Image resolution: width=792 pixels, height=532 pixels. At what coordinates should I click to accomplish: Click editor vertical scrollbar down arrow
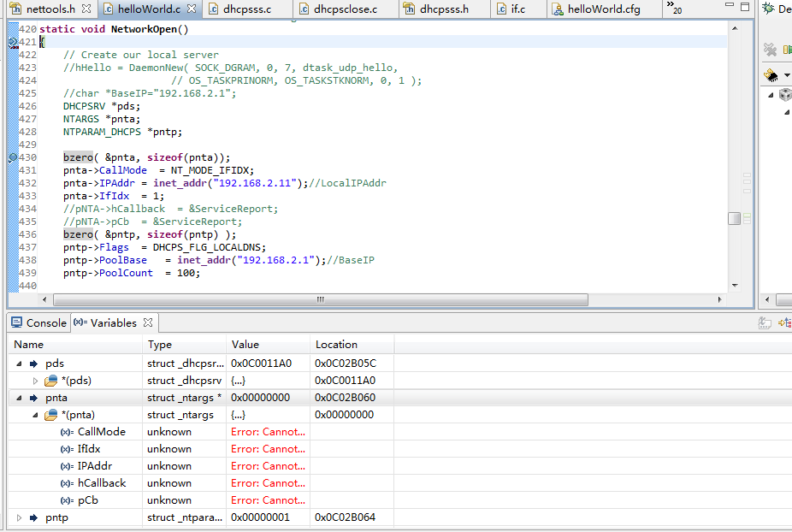coord(735,286)
